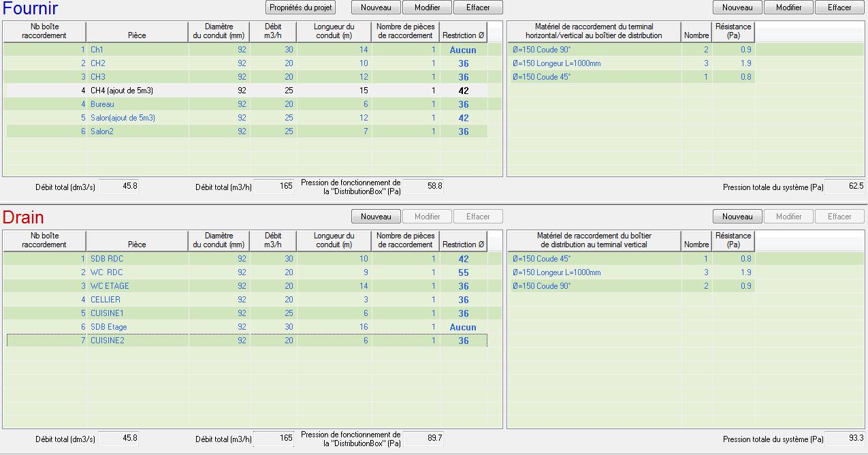This screenshot has height=455, width=868.
Task: Click Modifier above the Fournir room table
Action: [428, 7]
